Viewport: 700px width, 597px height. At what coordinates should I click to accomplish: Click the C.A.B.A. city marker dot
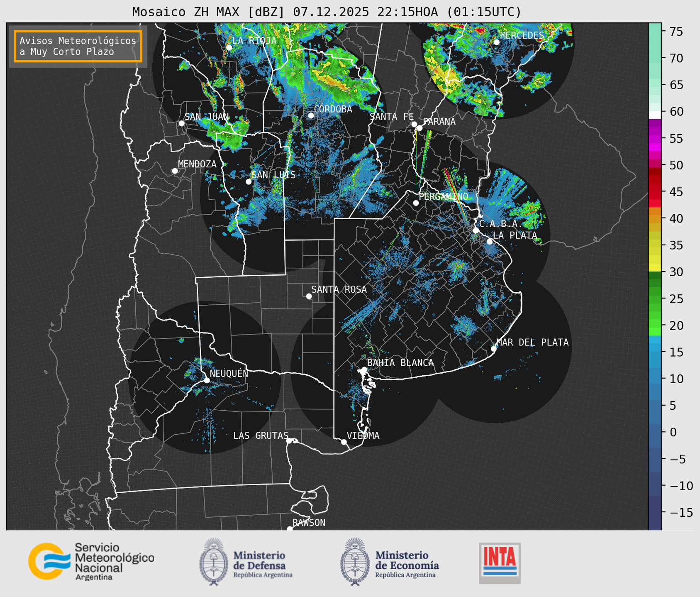click(476, 230)
